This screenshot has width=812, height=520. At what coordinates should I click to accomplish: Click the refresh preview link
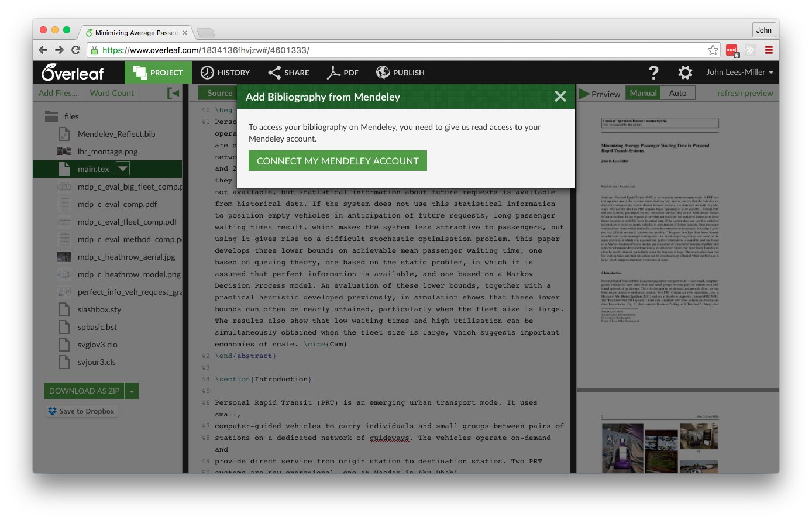coord(745,93)
